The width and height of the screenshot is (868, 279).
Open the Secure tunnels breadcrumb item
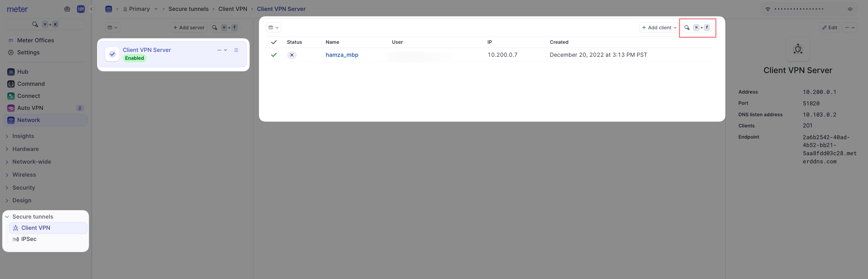pos(189,9)
